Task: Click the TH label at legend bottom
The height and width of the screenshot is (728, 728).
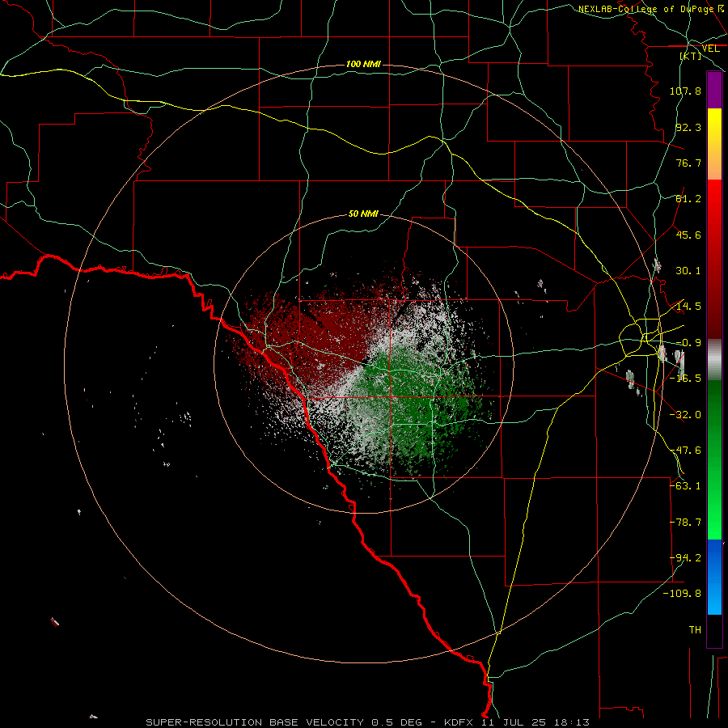Action: click(695, 630)
